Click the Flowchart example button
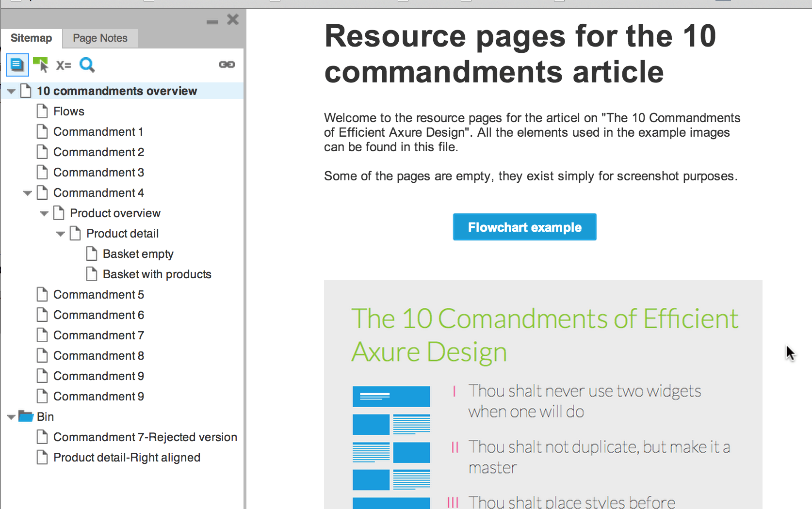The height and width of the screenshot is (509, 812). pyautogui.click(x=525, y=227)
